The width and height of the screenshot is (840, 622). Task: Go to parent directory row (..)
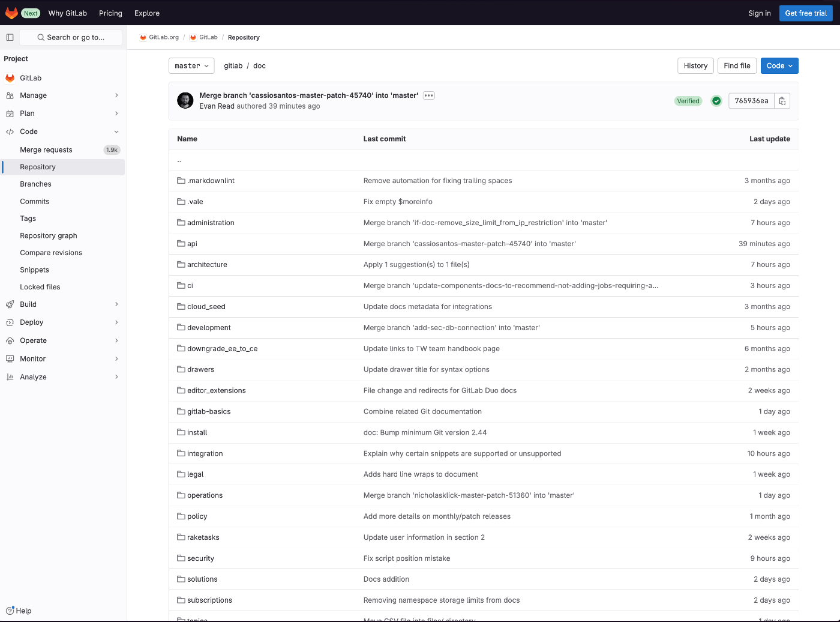(483, 160)
